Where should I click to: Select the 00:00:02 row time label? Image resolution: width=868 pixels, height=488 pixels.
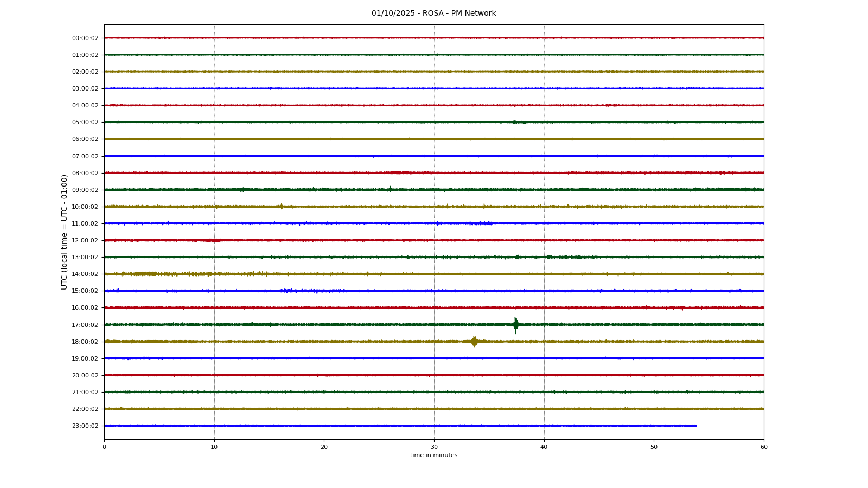tap(85, 38)
